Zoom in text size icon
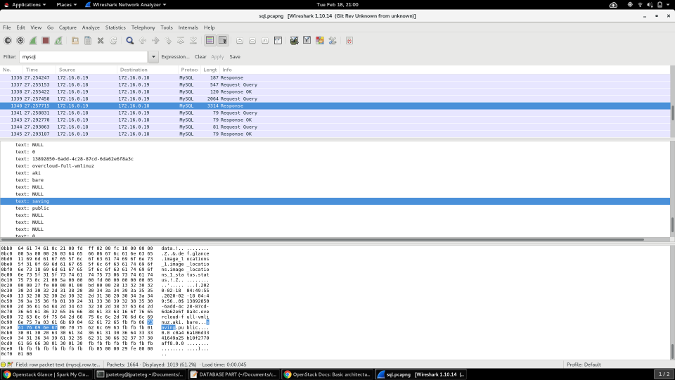 tap(239, 40)
